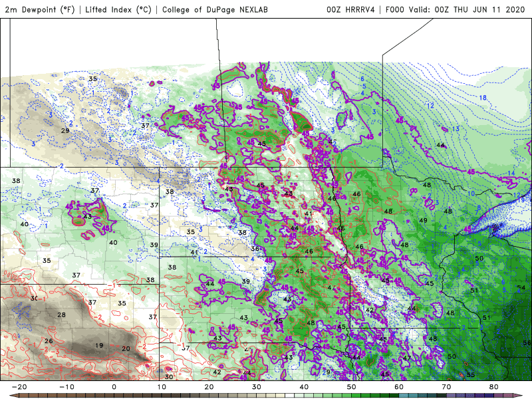Viewport: 532px width, 399px height.
Task: Select the blue "18" lifted index contour label
Action: pyautogui.click(x=483, y=98)
